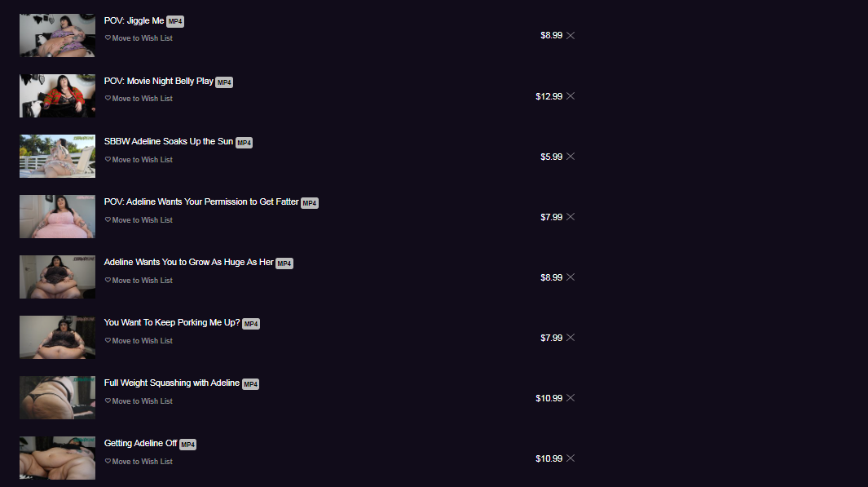Remove "POV: Jiggle Me" from the cart
This screenshot has width=868, height=487.
(571, 35)
